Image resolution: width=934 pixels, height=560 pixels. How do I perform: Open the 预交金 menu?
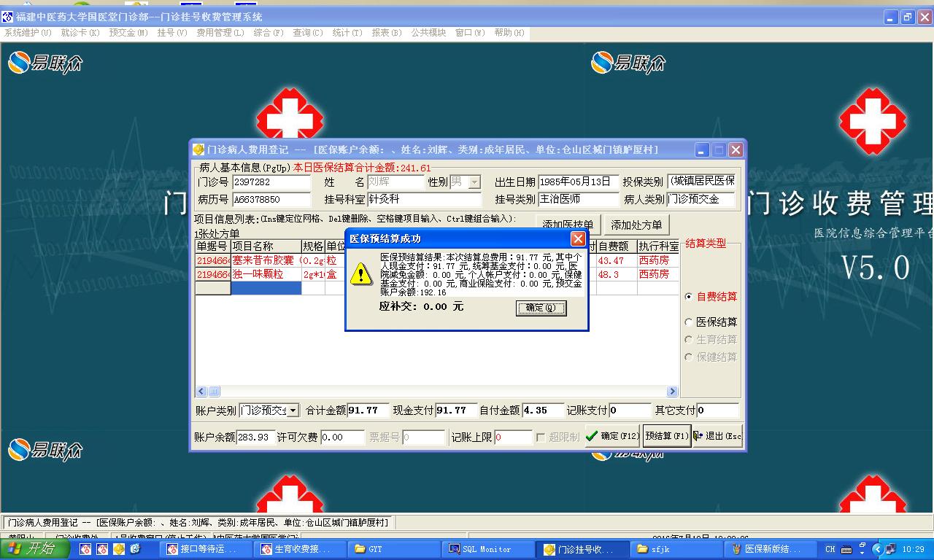128,33
